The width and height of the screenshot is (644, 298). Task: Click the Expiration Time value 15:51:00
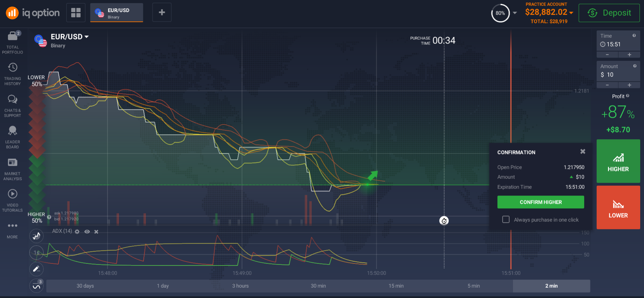[x=575, y=187]
